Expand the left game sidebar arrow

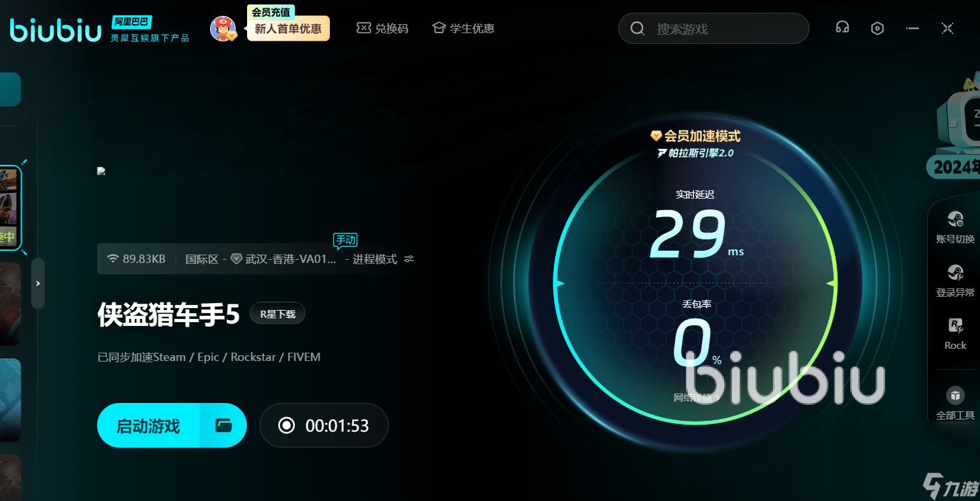[38, 283]
